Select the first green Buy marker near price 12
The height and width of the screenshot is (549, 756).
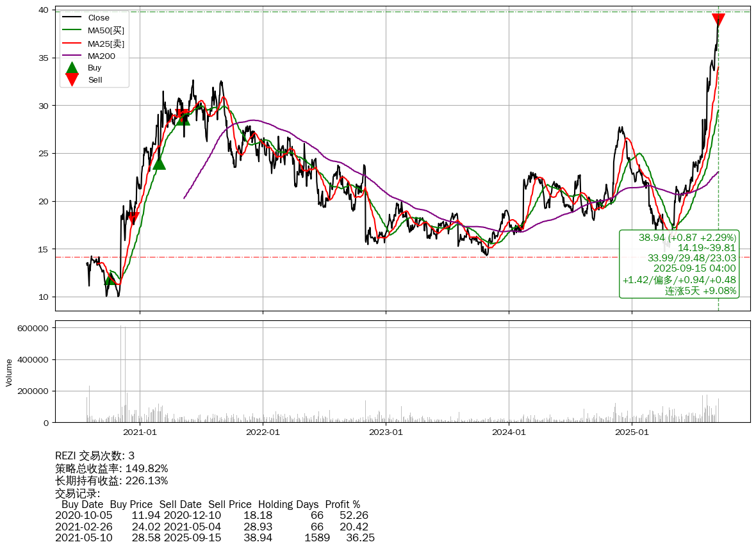click(x=111, y=279)
